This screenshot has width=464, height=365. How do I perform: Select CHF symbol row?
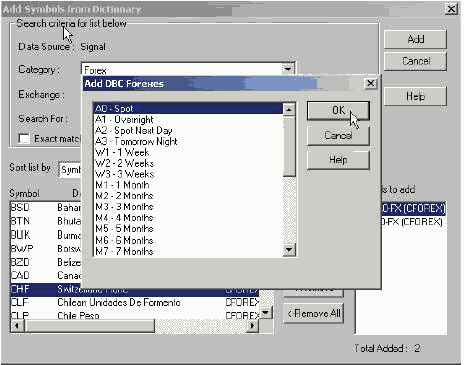(135, 289)
